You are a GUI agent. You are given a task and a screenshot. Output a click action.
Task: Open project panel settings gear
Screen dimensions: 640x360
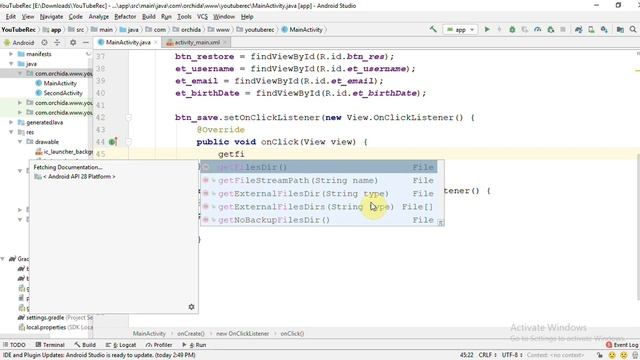73,42
